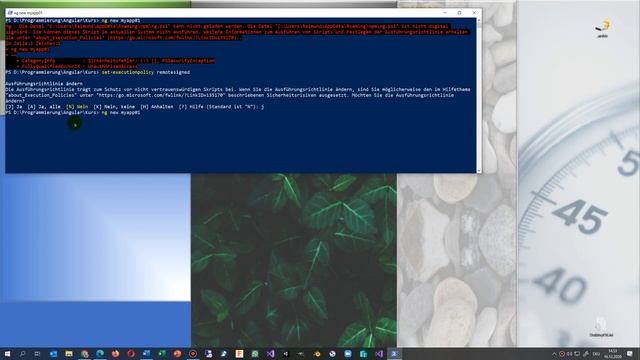Close the PowerShell window
This screenshot has height=360, width=640.
474,13
